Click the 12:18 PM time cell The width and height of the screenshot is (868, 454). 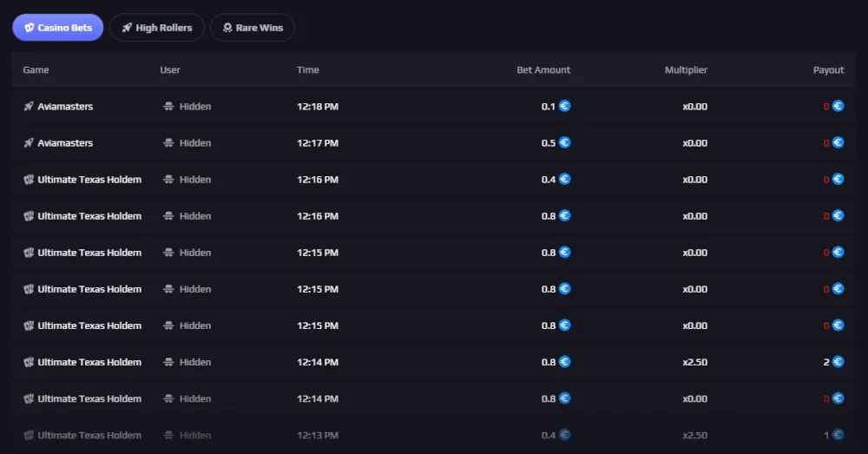pos(318,106)
